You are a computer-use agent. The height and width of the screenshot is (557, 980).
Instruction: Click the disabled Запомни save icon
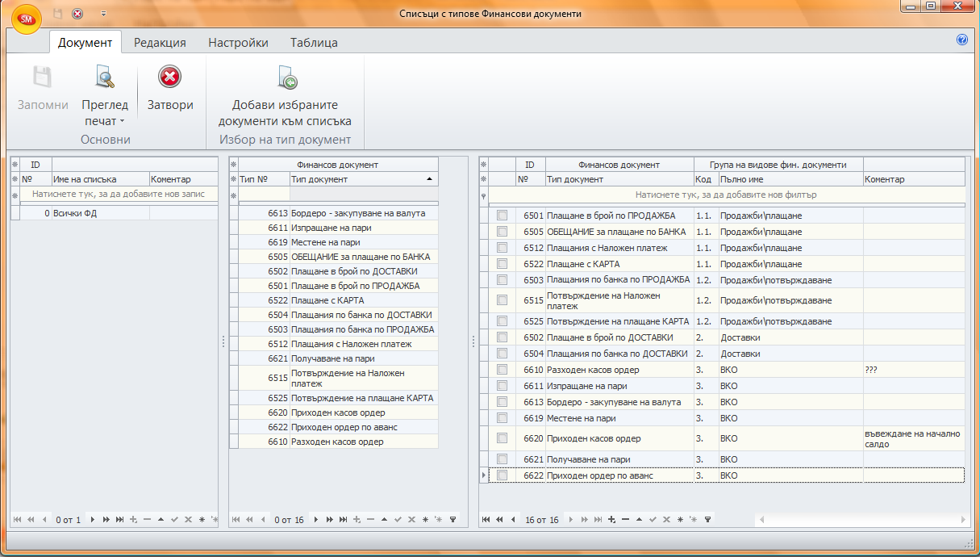coord(43,77)
